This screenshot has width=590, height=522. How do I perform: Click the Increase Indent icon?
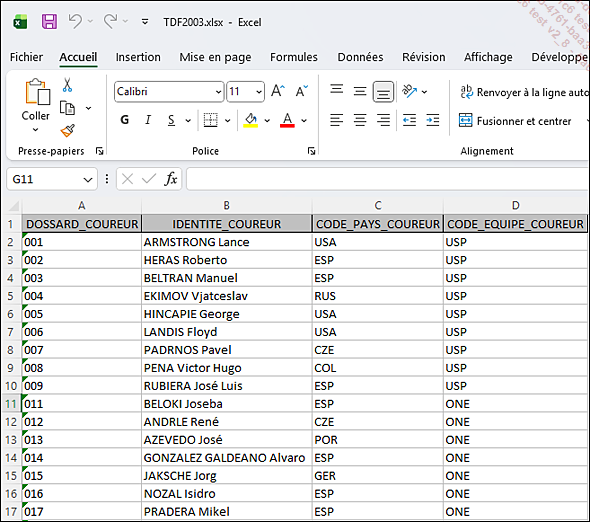433,120
